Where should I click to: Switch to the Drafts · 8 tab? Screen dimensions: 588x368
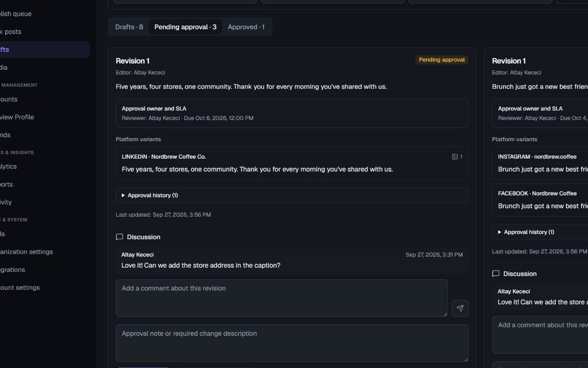129,27
